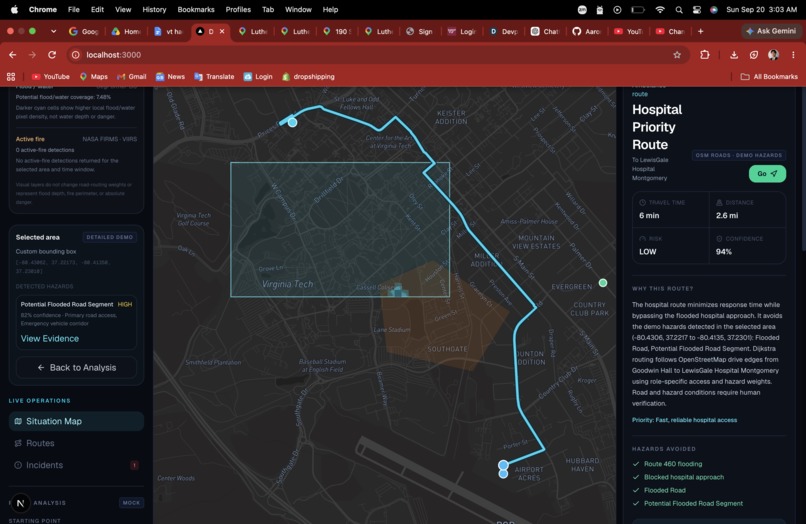Open dropshipping bookmark

click(x=308, y=77)
